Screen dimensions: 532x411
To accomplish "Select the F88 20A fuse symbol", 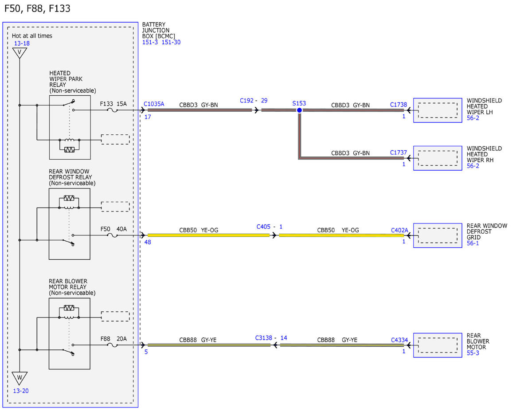I will coord(113,345).
